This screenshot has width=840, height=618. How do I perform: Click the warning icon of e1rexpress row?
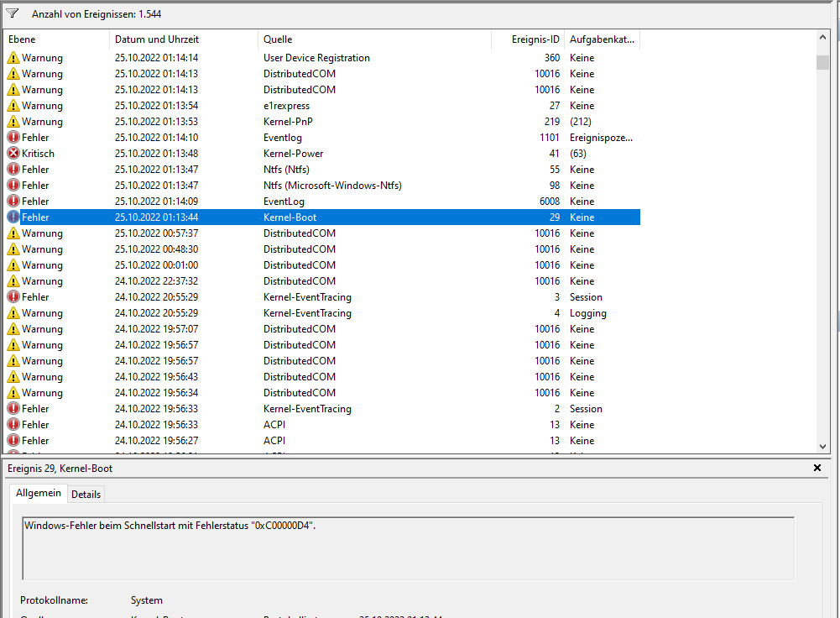pos(13,106)
